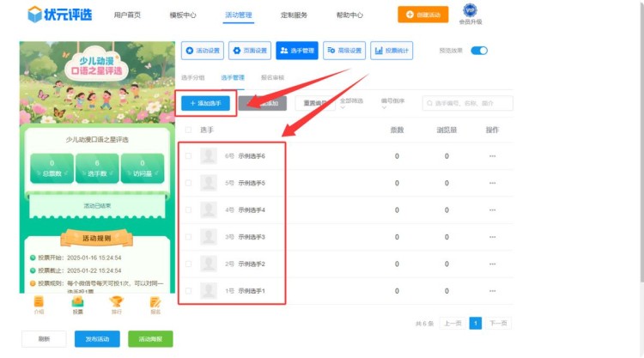
Task: Tick the checkbox for 示例选手5
Action: (x=188, y=183)
